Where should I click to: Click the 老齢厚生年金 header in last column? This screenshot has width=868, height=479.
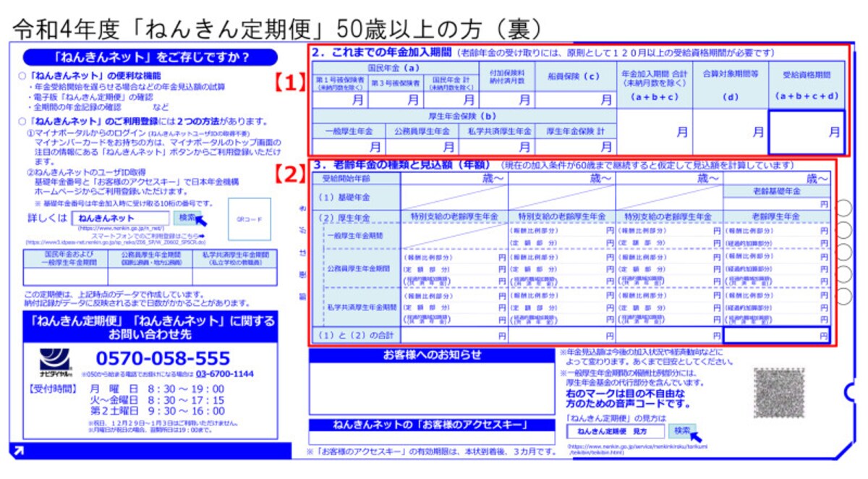pyautogui.click(x=777, y=216)
